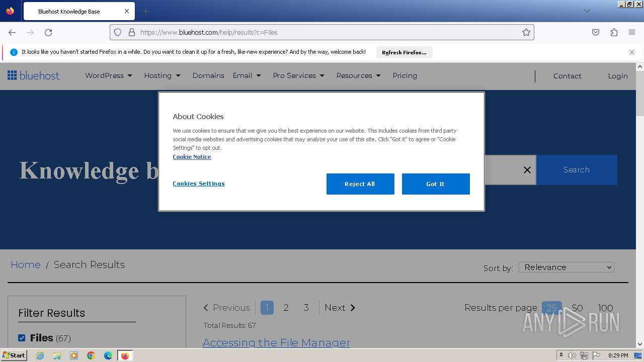Screen dimensions: 644x362
Task: Click the info icon in the notification bar
Action: 14,52
